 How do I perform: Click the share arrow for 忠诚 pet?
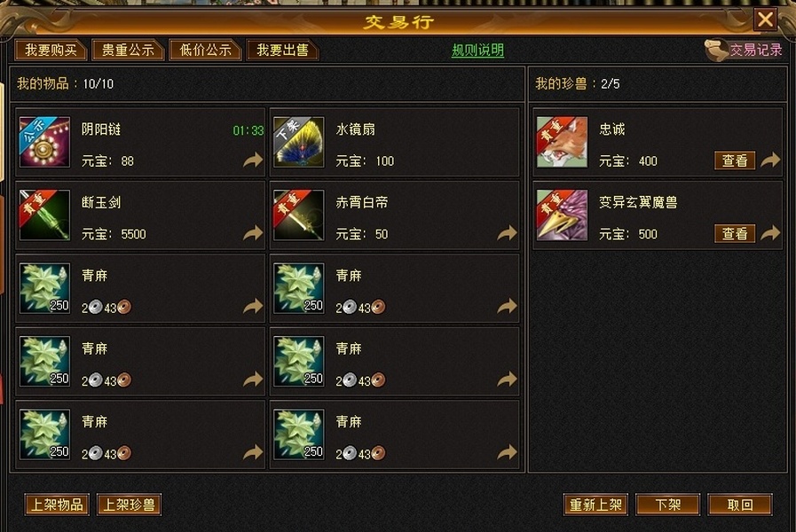pyautogui.click(x=770, y=160)
